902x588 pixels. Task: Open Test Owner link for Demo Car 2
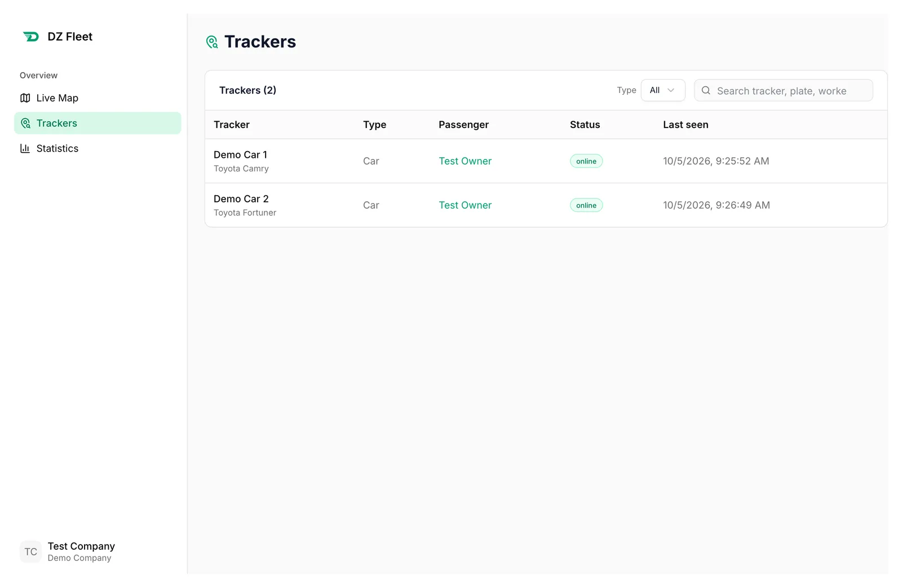pyautogui.click(x=465, y=205)
